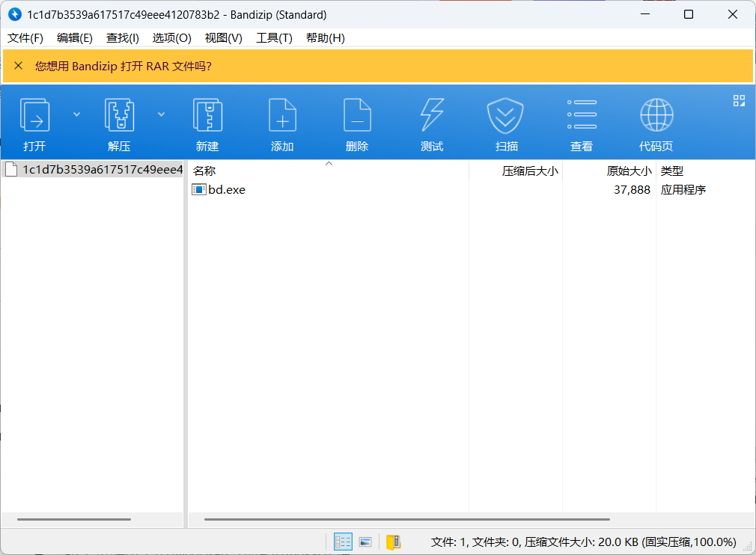Sort by the 类型 column header
This screenshot has width=756, height=555.
point(705,171)
